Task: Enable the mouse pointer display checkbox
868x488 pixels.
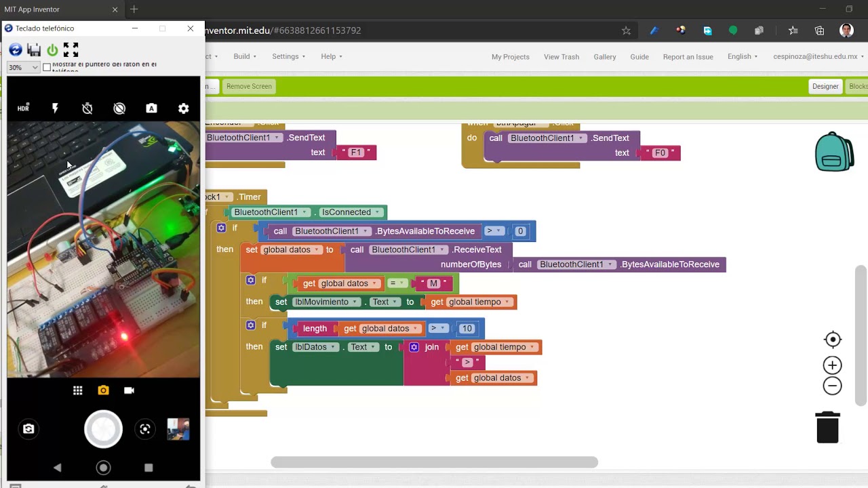Action: (47, 67)
